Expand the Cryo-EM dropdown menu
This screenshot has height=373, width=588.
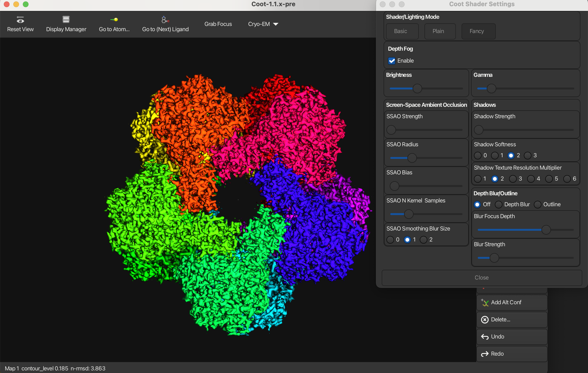pos(263,24)
